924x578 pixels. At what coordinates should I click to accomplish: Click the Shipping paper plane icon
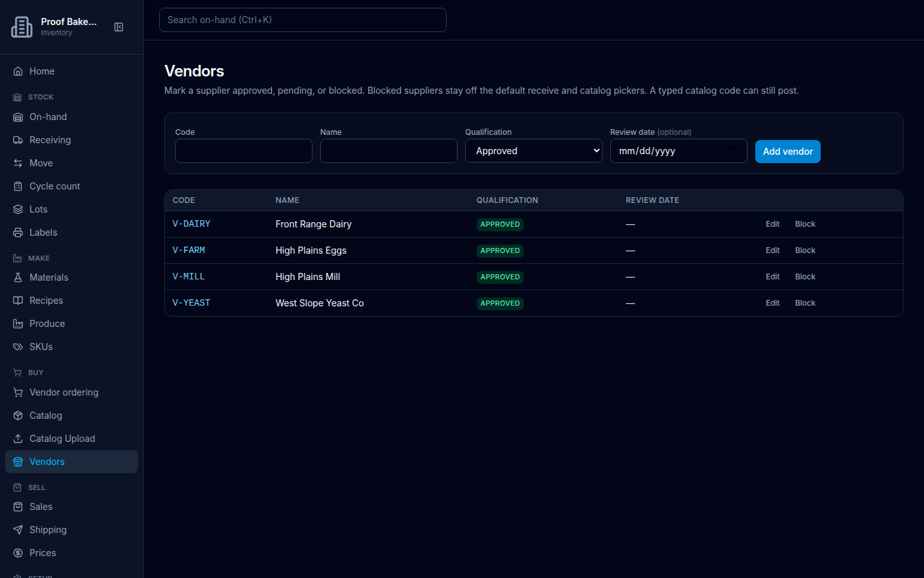click(18, 530)
